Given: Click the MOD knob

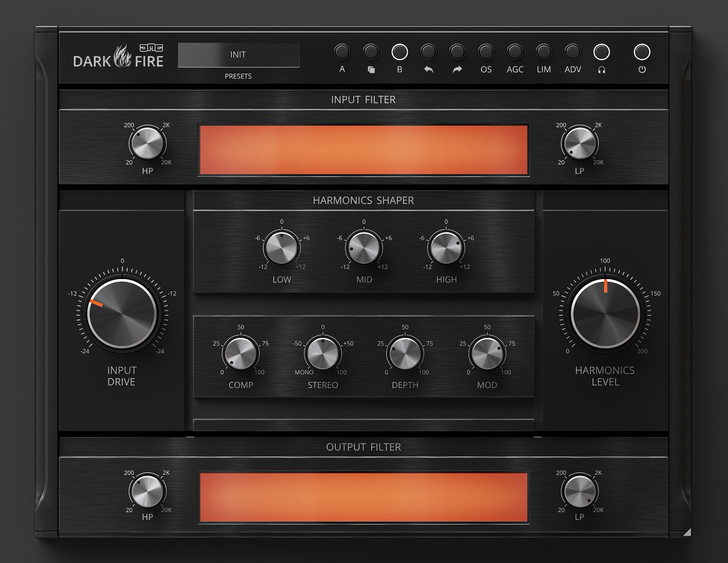Looking at the screenshot, I should (x=487, y=354).
